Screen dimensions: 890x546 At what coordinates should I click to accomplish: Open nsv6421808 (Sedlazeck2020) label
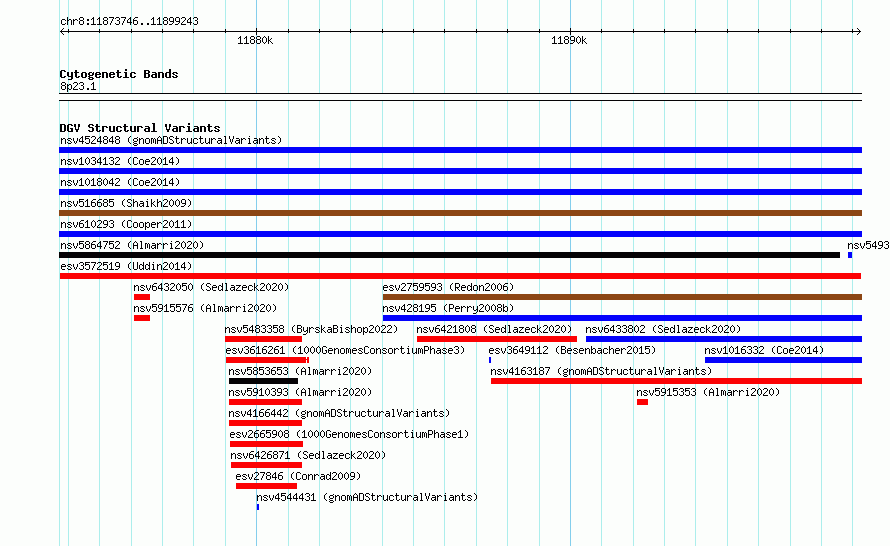click(494, 329)
